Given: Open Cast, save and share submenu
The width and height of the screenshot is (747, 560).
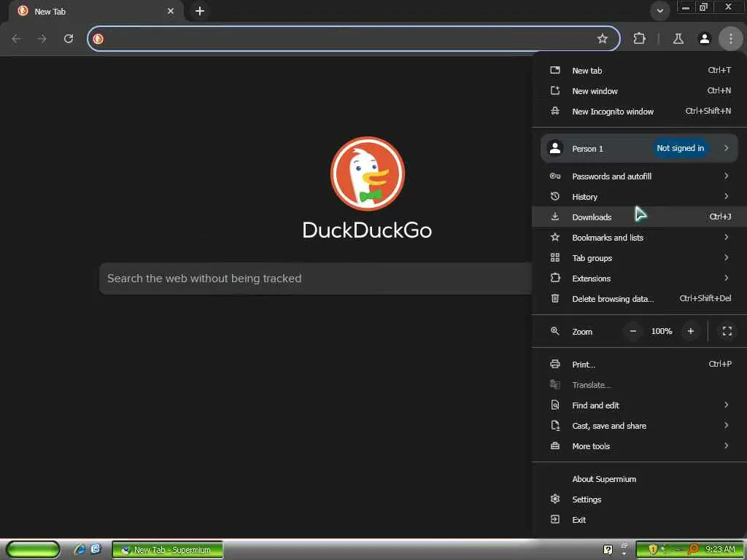Looking at the screenshot, I should [x=639, y=426].
